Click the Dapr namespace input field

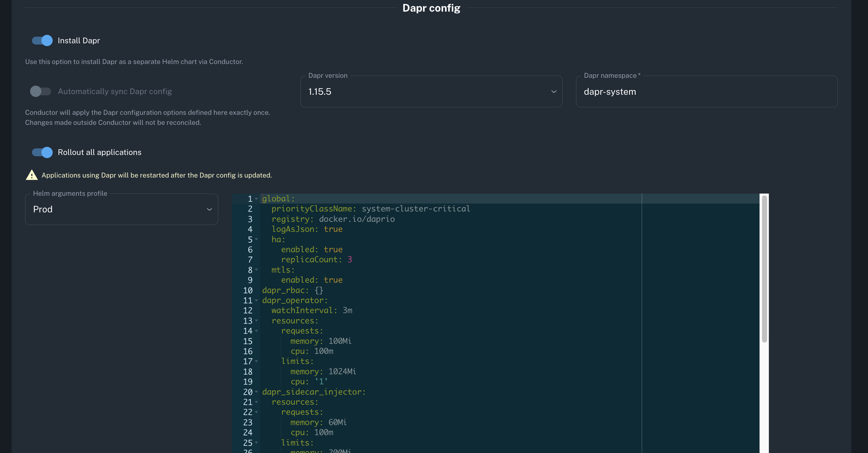[707, 91]
